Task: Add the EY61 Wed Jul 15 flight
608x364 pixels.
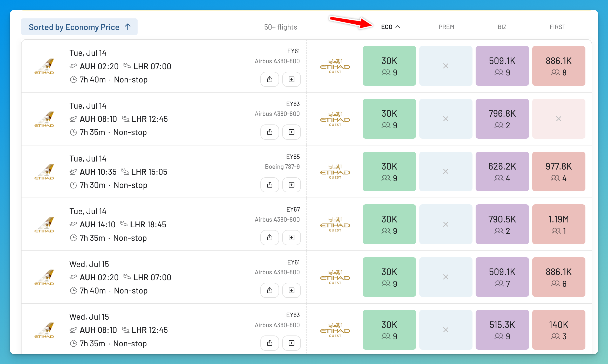Action: (x=292, y=290)
